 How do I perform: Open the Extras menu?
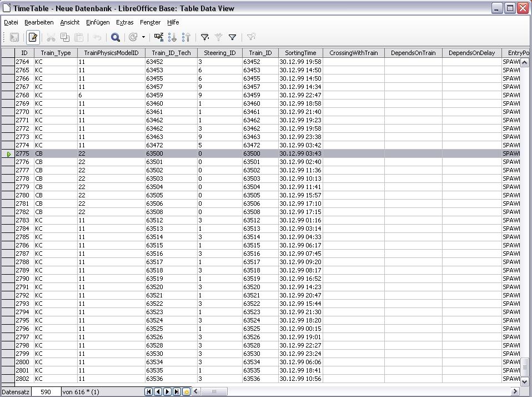(x=124, y=22)
